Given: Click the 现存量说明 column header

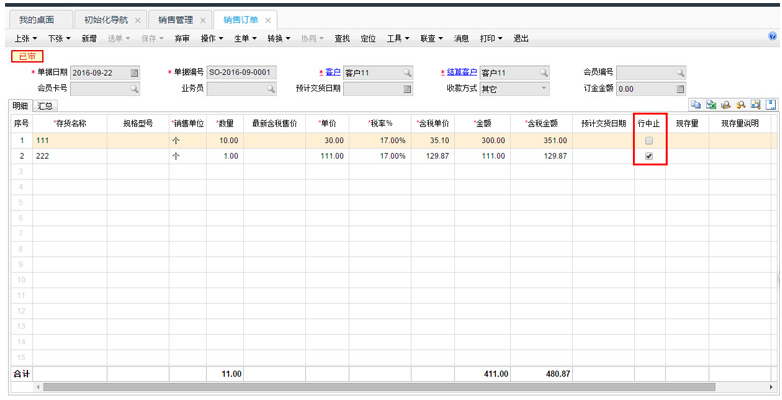Looking at the screenshot, I should (x=740, y=124).
